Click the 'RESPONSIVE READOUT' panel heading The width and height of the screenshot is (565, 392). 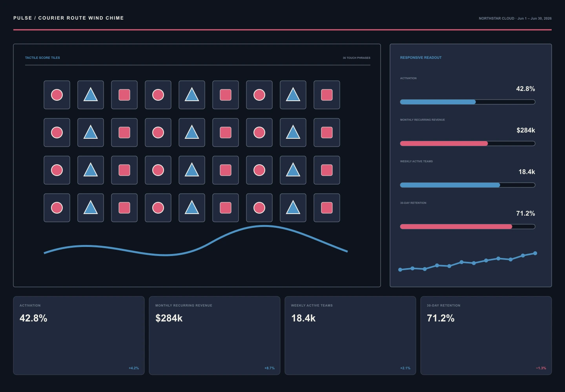(421, 58)
